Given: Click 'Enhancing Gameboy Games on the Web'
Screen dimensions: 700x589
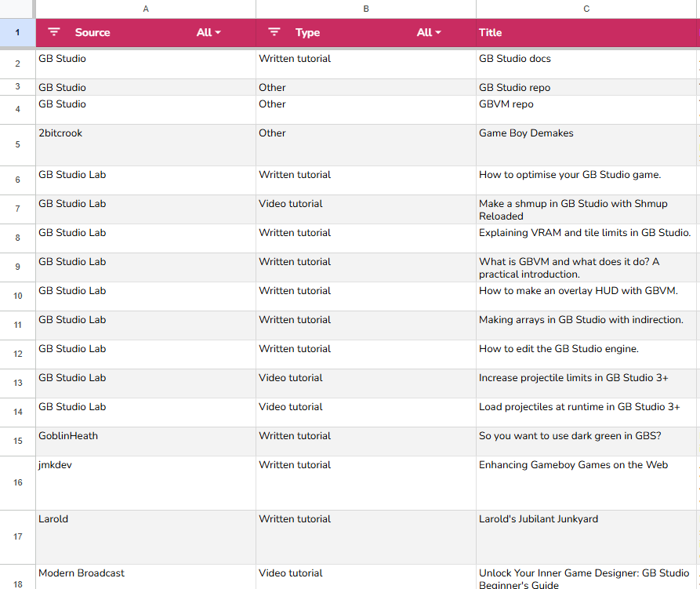Looking at the screenshot, I should click(586, 483).
